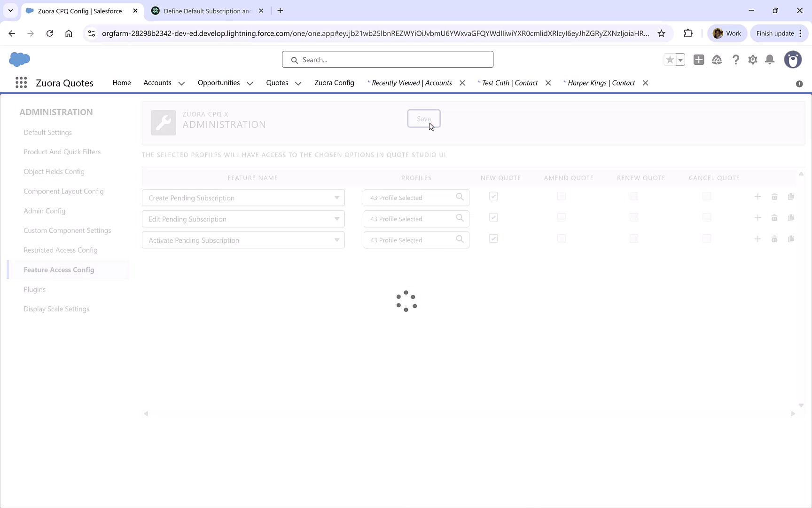Check Cancel Quote for Activate Pending Subscription
The width and height of the screenshot is (812, 508).
707,238
